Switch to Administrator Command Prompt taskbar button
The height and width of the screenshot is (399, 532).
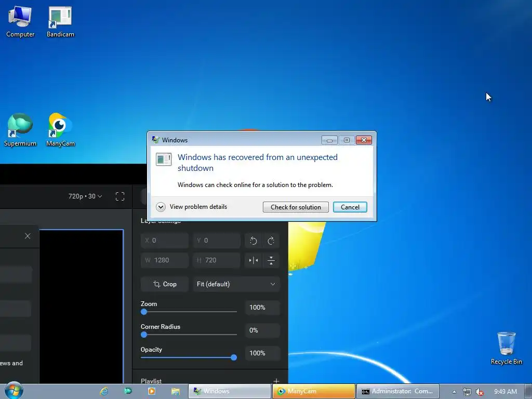(x=397, y=391)
